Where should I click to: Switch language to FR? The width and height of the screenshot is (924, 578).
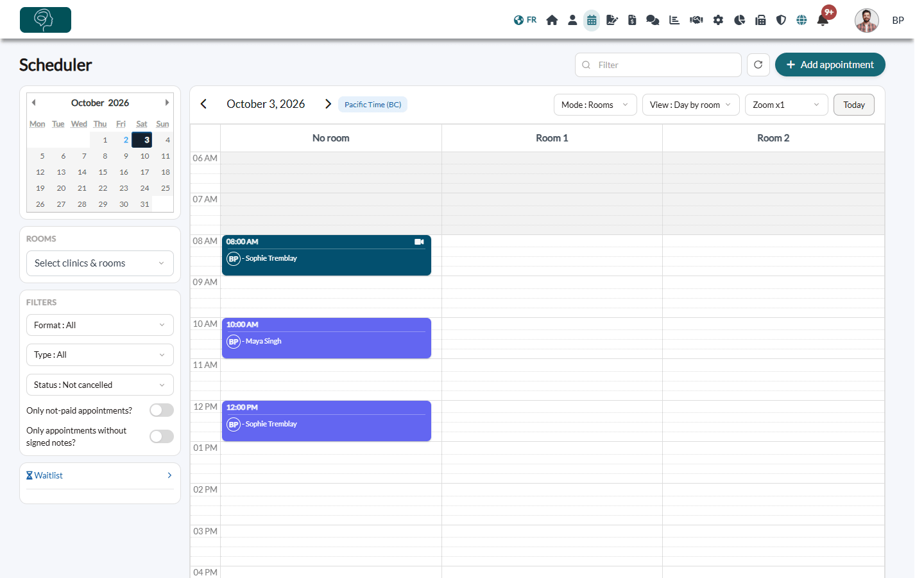525,20
